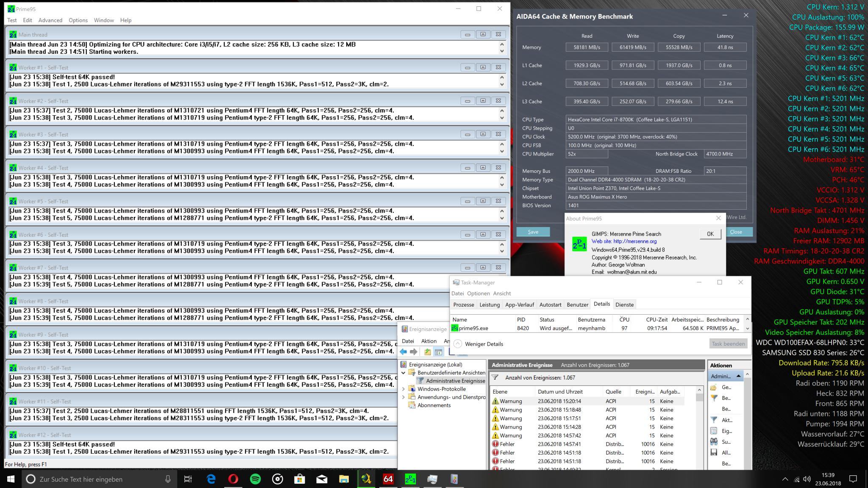Viewport: 868px width, 488px height.
Task: Click the up-folder icon in Ereignisanzeige toolbar
Action: coord(428,352)
